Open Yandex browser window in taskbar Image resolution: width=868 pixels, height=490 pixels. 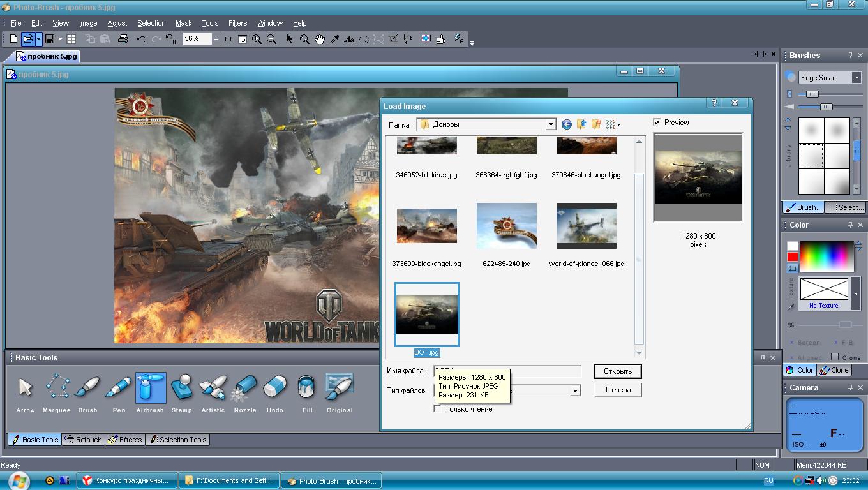pyautogui.click(x=126, y=480)
